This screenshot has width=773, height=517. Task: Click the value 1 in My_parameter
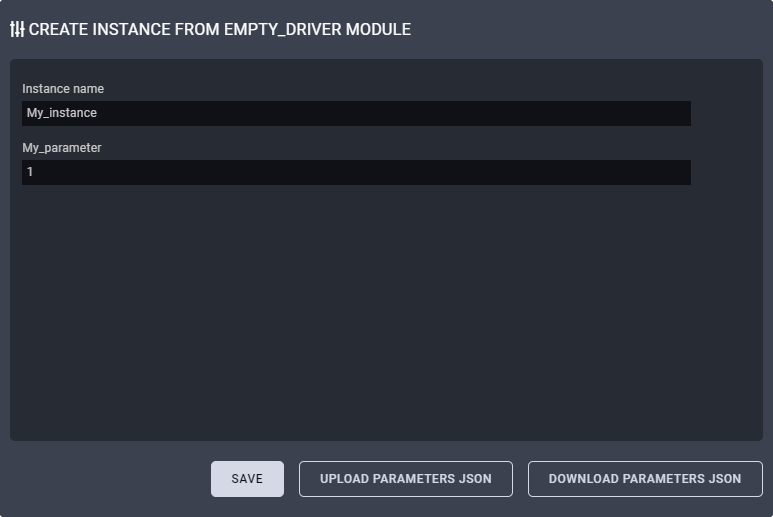click(x=30, y=172)
